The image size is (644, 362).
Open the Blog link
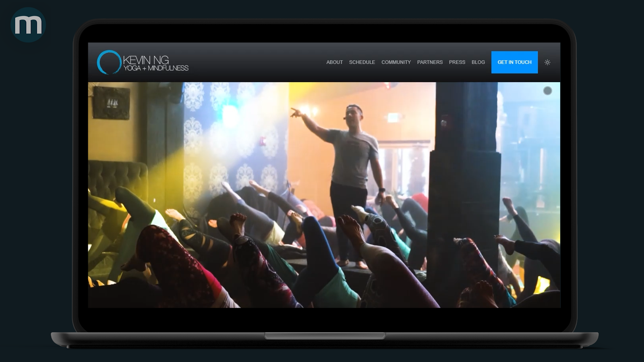coord(478,62)
